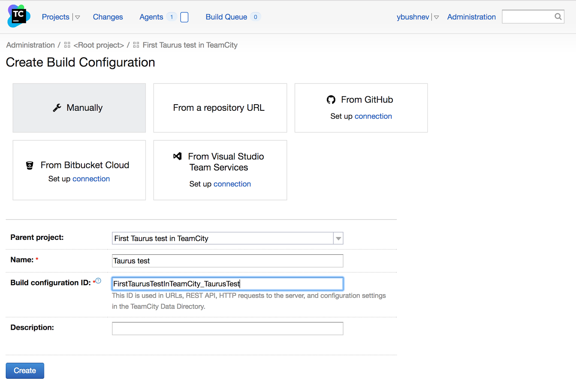Select From a repository URL option
Viewport: 576px width, 392px height.
(x=220, y=108)
